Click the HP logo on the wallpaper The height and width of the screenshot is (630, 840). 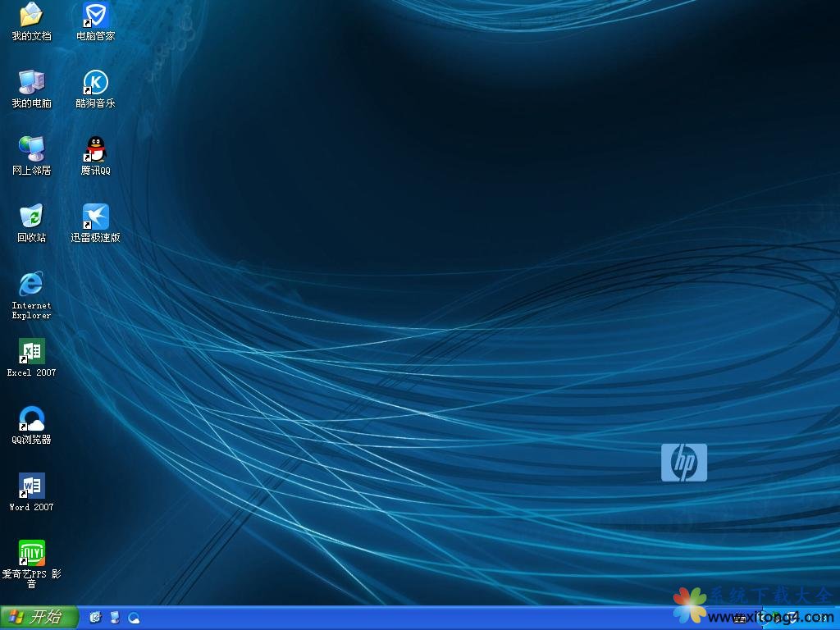683,463
